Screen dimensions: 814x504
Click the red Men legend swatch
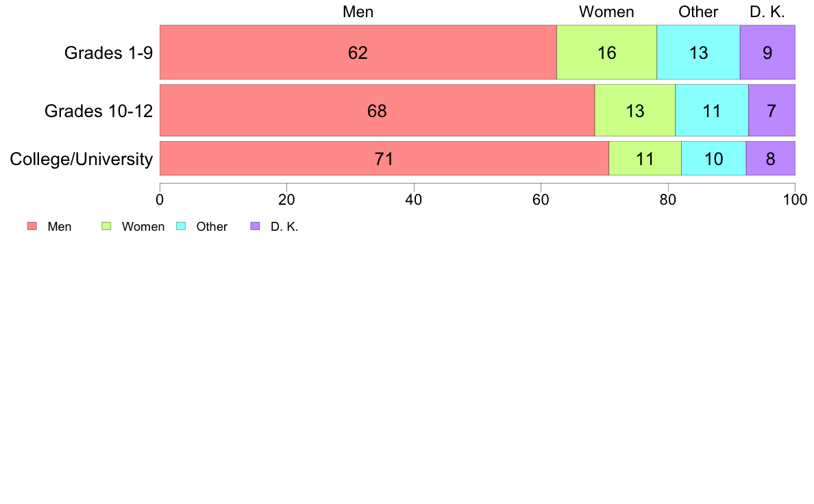click(x=32, y=226)
